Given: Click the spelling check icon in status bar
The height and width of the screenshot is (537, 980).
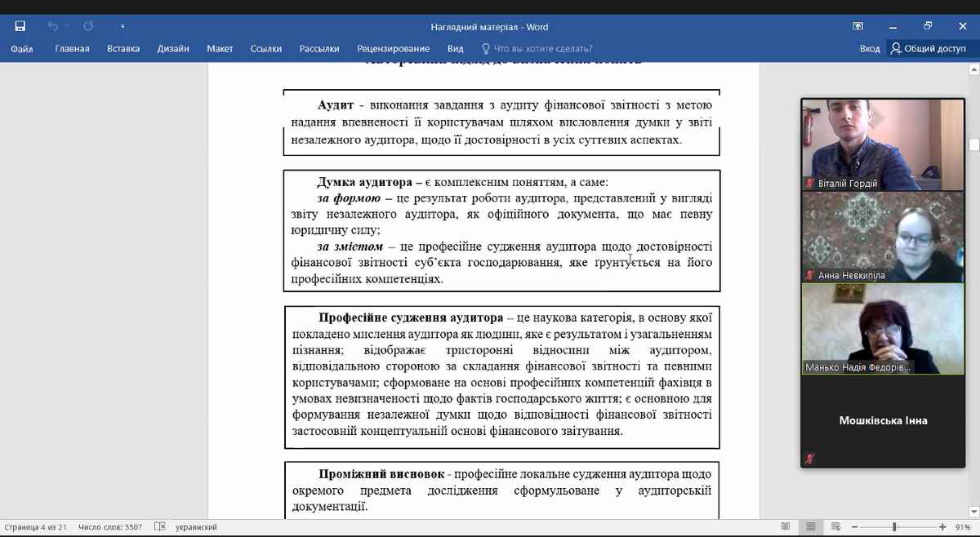Looking at the screenshot, I should click(x=160, y=527).
